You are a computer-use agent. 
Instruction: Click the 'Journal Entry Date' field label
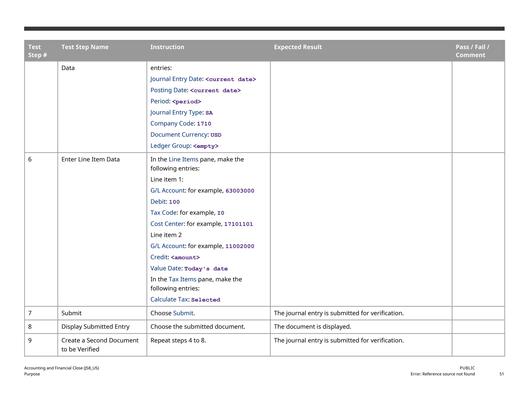click(x=176, y=79)
